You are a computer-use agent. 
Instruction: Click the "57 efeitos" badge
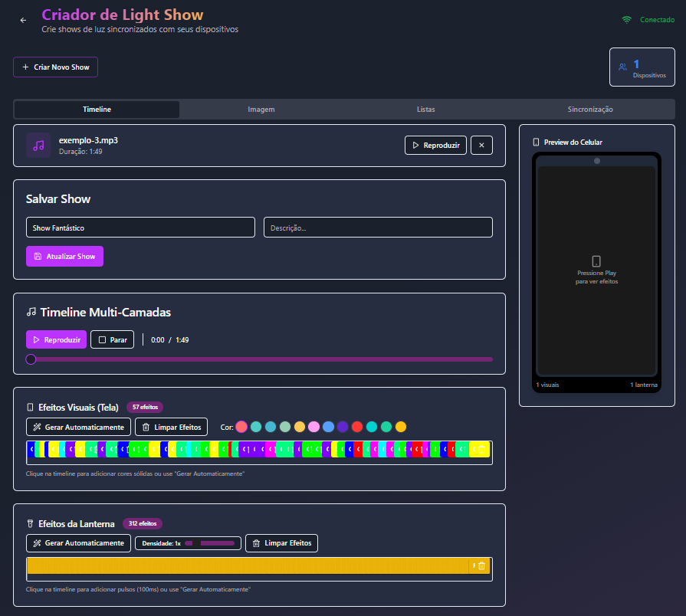click(145, 407)
